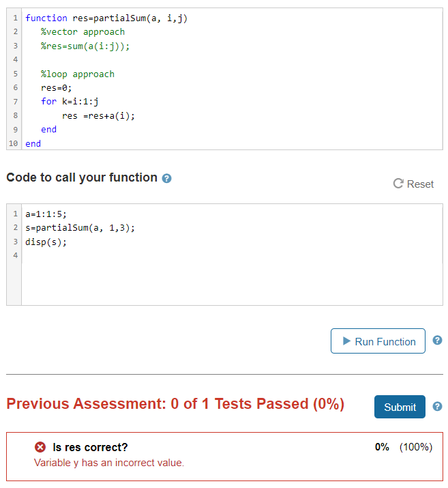Click the 'a=1:1:5;' line in call editor

tap(46, 214)
